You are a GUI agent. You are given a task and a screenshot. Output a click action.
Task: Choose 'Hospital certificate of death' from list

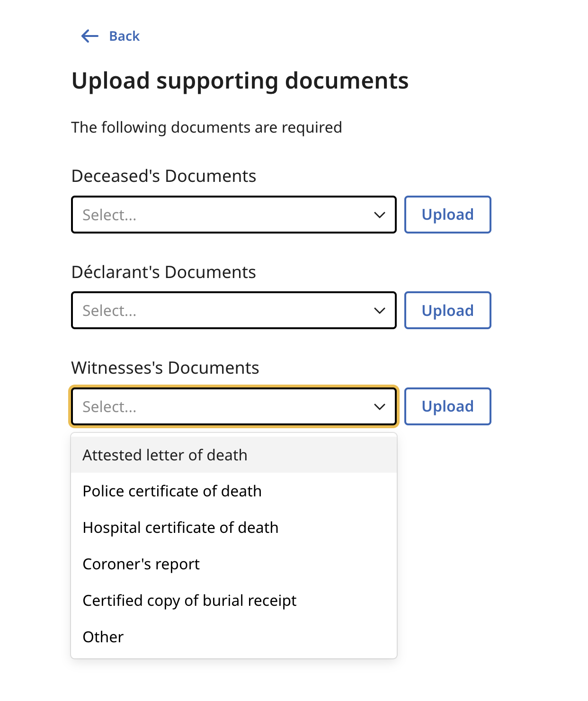[x=180, y=527]
